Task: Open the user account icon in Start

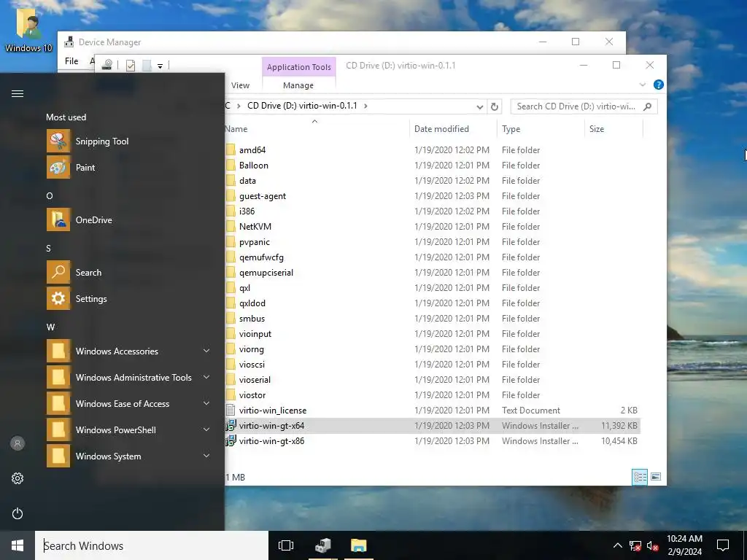Action: point(18,444)
